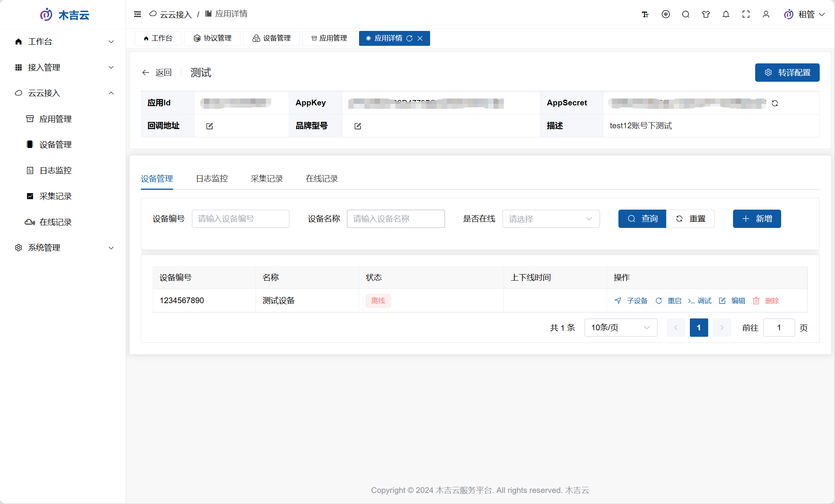This screenshot has width=835, height=504.
Task: Switch to the 工作台 page tab
Action: pos(158,38)
